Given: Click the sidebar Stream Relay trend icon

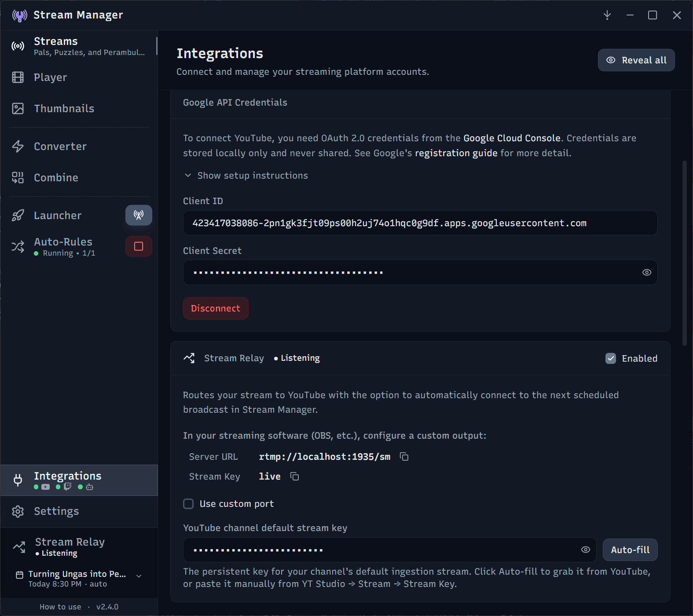Looking at the screenshot, I should coord(19,547).
